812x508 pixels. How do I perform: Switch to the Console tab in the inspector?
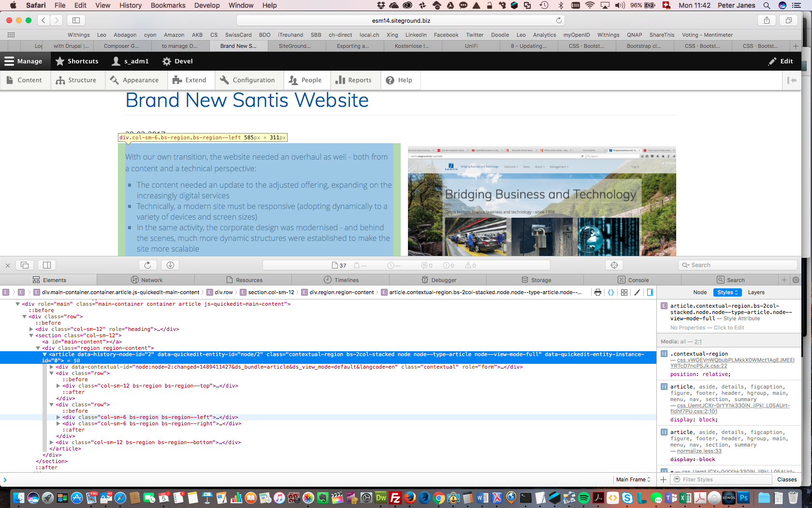(638, 279)
